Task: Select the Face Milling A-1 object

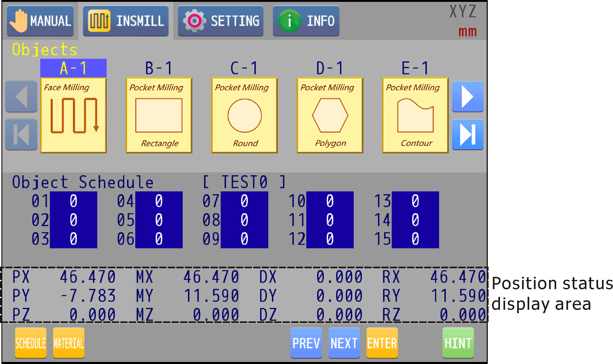Action: click(73, 115)
